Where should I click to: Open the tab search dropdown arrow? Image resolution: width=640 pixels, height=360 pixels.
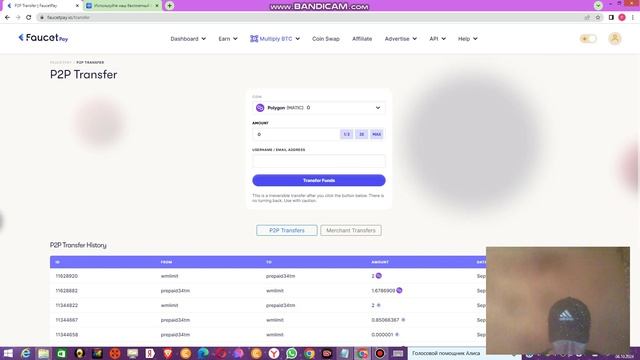click(x=598, y=6)
